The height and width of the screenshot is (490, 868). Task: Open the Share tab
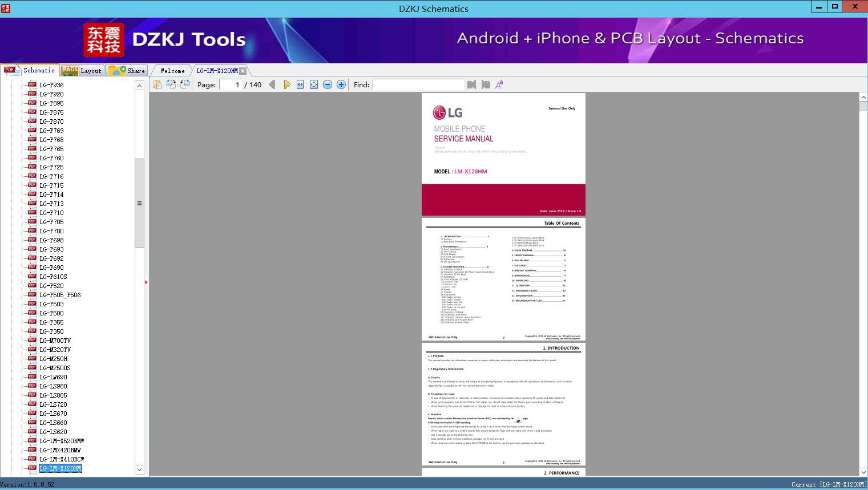(128, 71)
